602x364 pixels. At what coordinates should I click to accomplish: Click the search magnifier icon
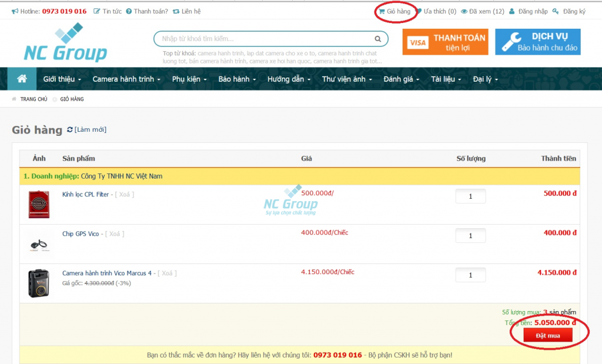tap(378, 38)
